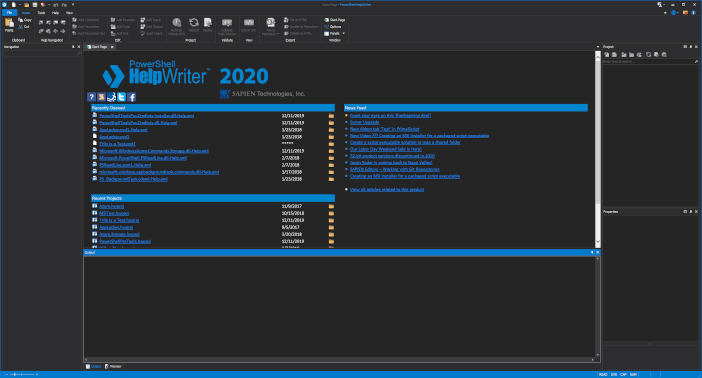Open the Azure.Storage.hwproj recent project
Image resolution: width=702 pixels, height=378 pixels.
[x=120, y=234]
